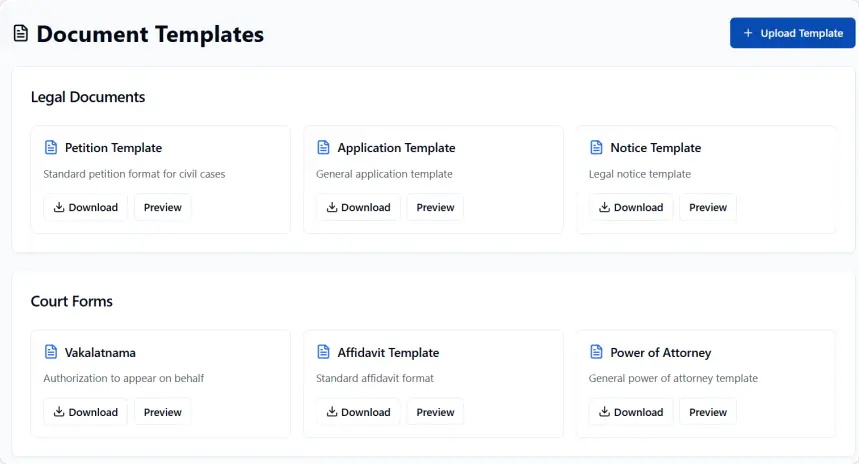The height and width of the screenshot is (464, 859).
Task: Click the Document Templates header page icon
Action: click(20, 33)
